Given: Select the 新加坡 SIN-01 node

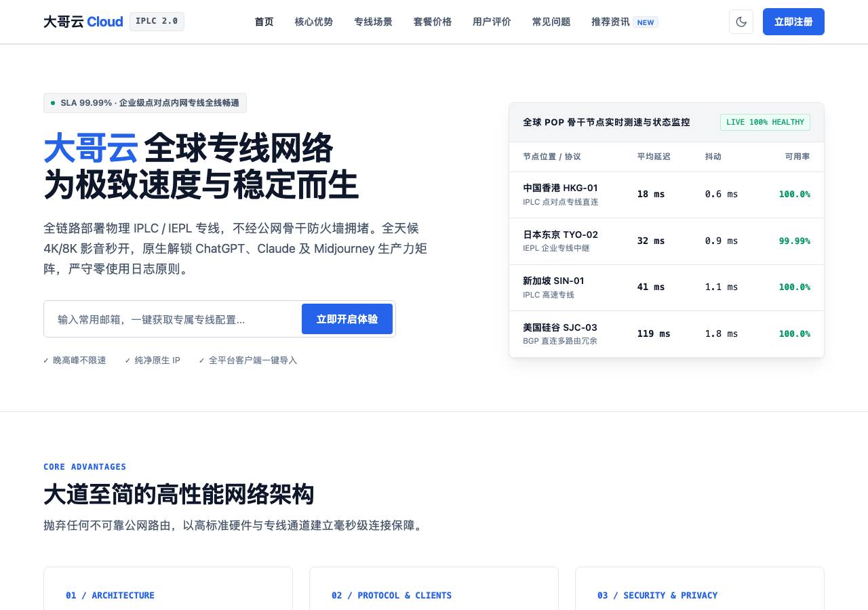Looking at the screenshot, I should click(x=667, y=287).
